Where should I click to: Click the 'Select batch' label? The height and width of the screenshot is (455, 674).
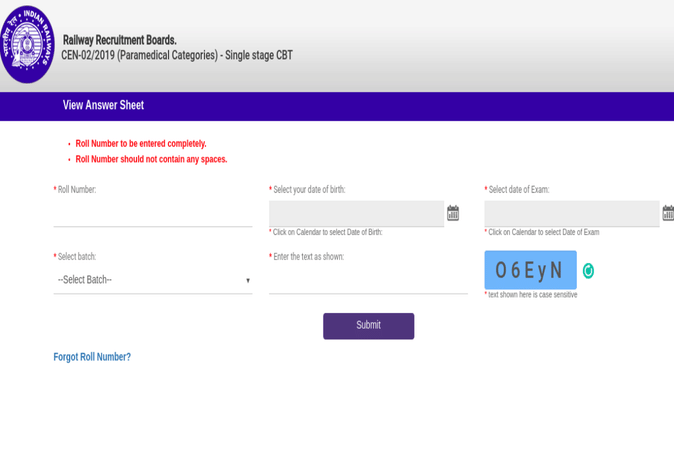pyautogui.click(x=76, y=257)
